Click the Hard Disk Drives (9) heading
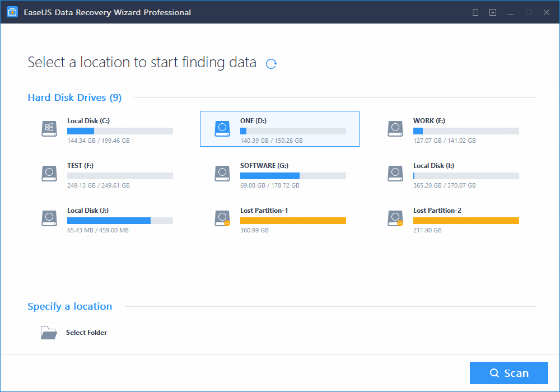The width and height of the screenshot is (560, 392). [x=74, y=97]
